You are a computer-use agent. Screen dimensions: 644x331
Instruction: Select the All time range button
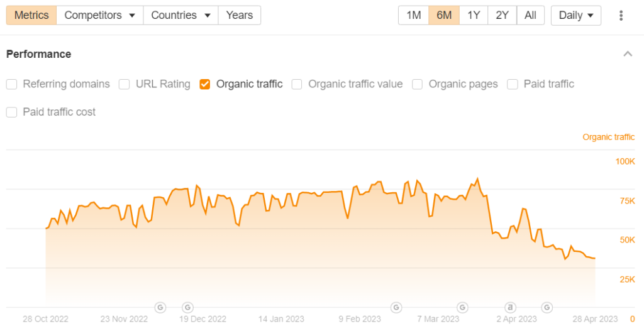pyautogui.click(x=530, y=15)
